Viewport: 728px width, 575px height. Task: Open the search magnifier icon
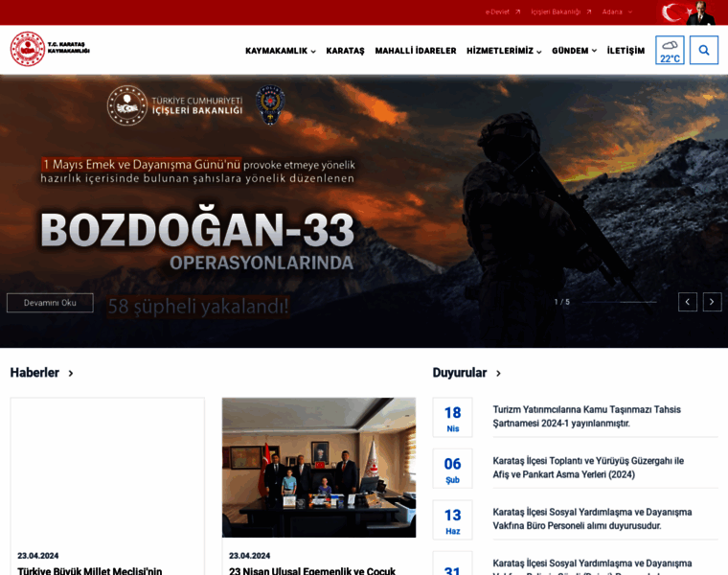tap(703, 50)
